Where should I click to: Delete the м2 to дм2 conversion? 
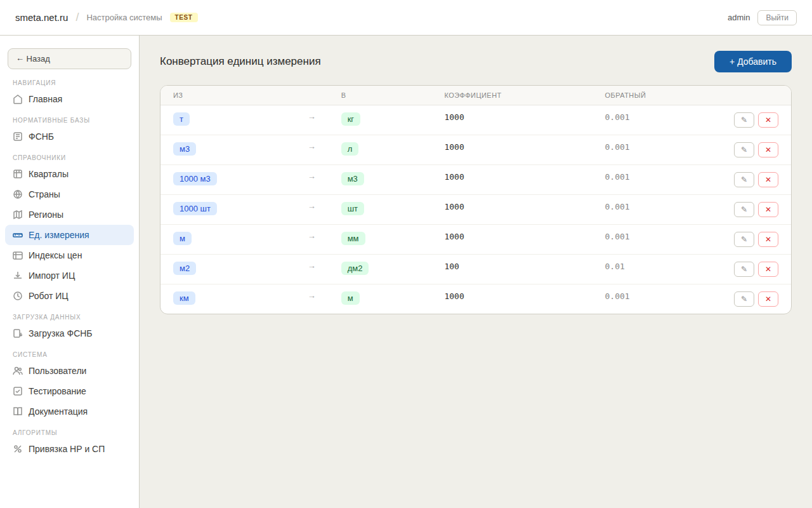[x=768, y=269]
